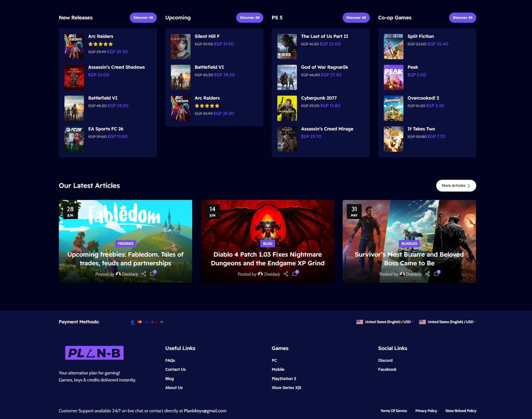Click Dwidarjr's avatar on the Survivor's boss article
532x419 pixels.
(x=402, y=274)
